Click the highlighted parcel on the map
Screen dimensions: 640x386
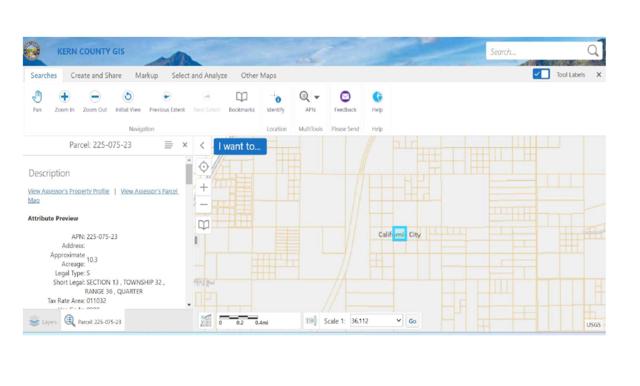(x=399, y=234)
